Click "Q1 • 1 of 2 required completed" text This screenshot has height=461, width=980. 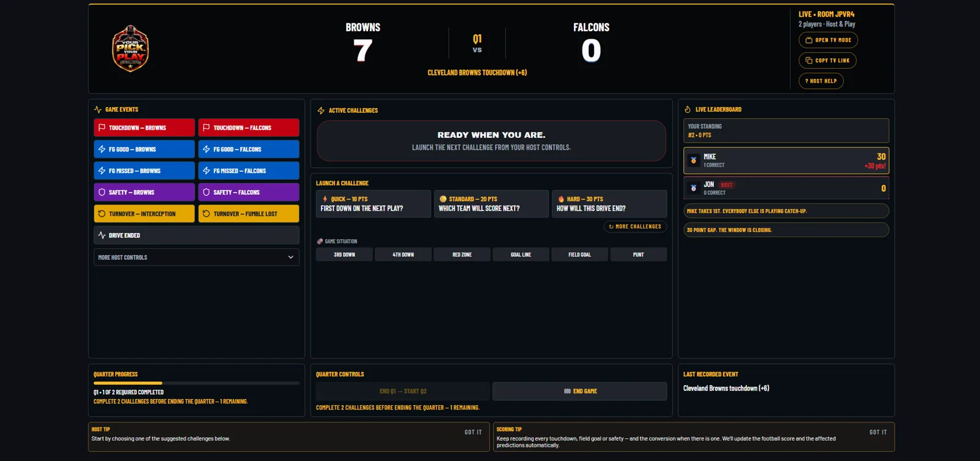pos(129,392)
